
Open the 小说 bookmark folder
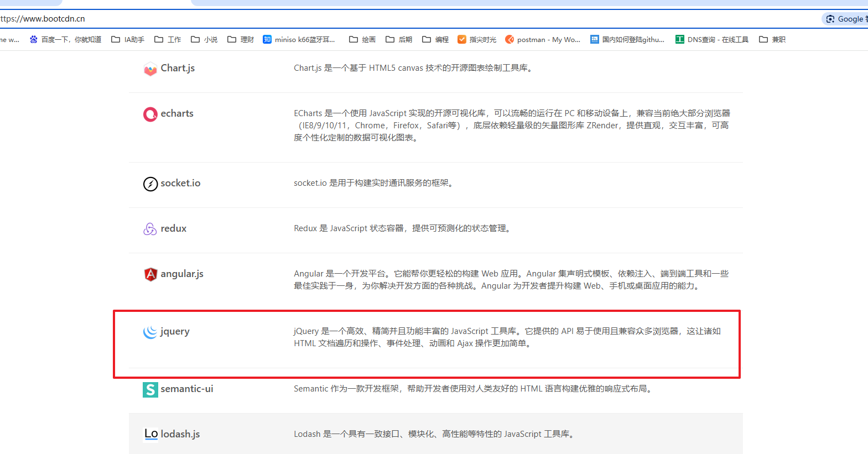pos(204,39)
